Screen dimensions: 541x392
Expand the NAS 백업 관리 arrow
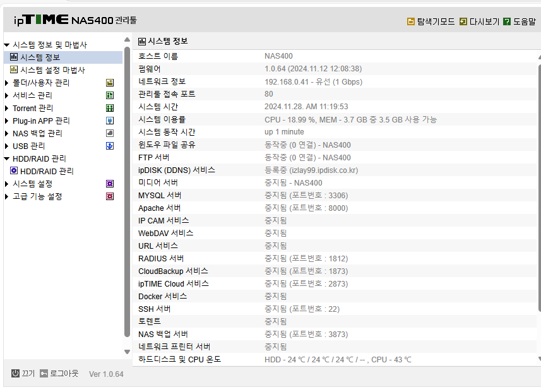[x=6, y=134]
